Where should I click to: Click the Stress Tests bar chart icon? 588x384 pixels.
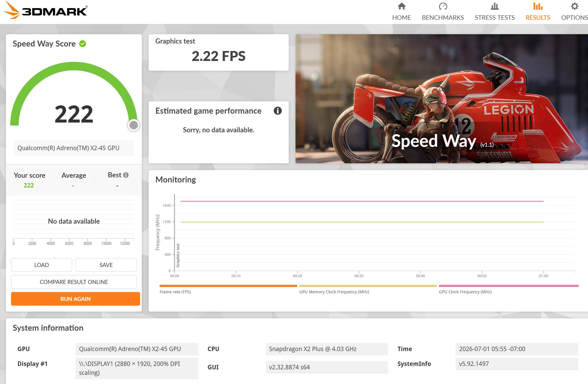494,6
